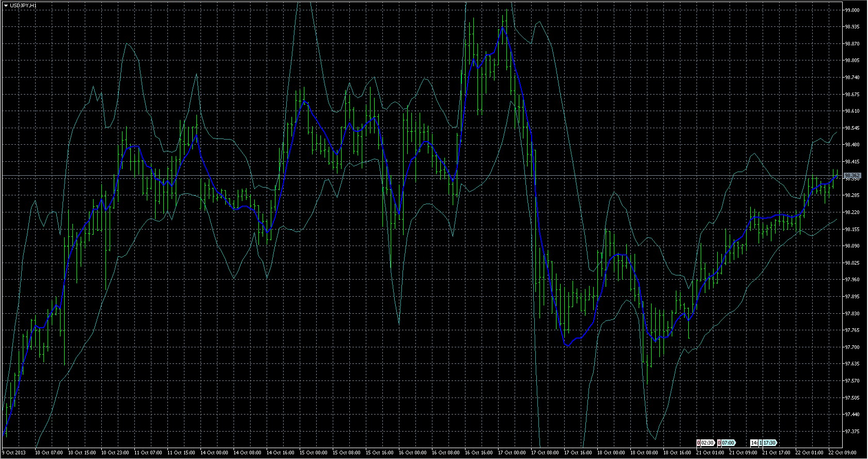Click the 99.000 price scale label
Screen dimensions: 868x459
(852, 10)
